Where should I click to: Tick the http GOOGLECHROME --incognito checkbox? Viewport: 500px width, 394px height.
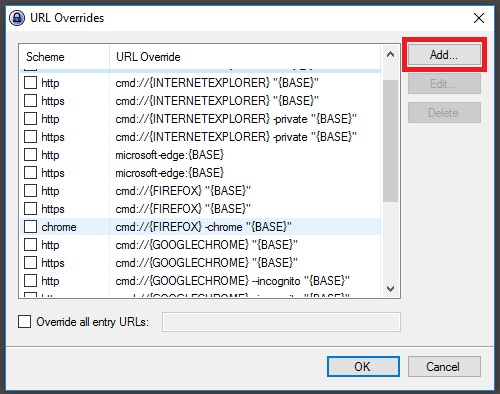pyautogui.click(x=30, y=281)
